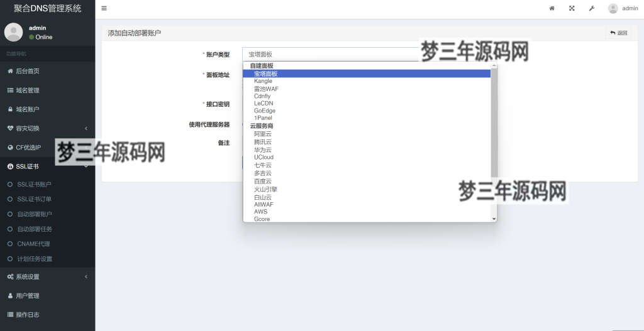
Task: Select 1Panel option
Action: point(367,118)
